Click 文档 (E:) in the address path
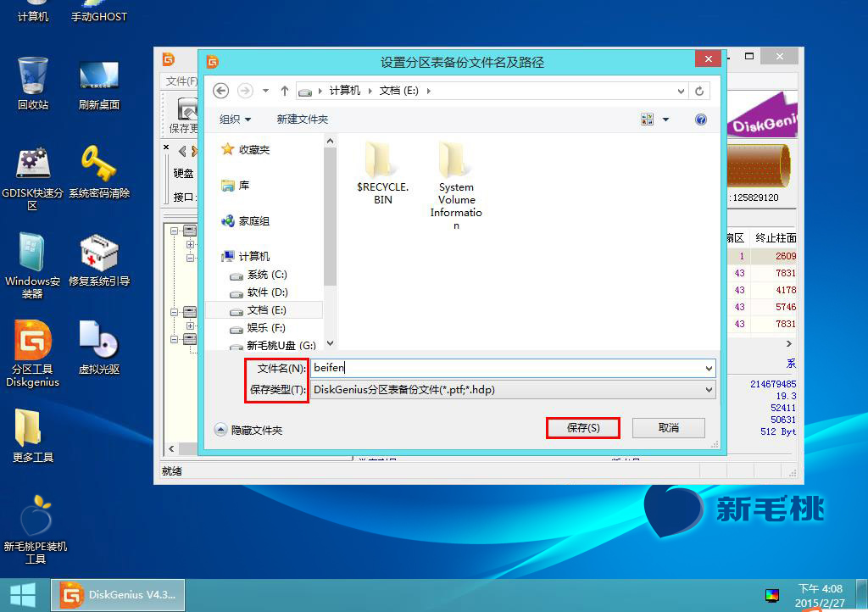 tap(398, 90)
